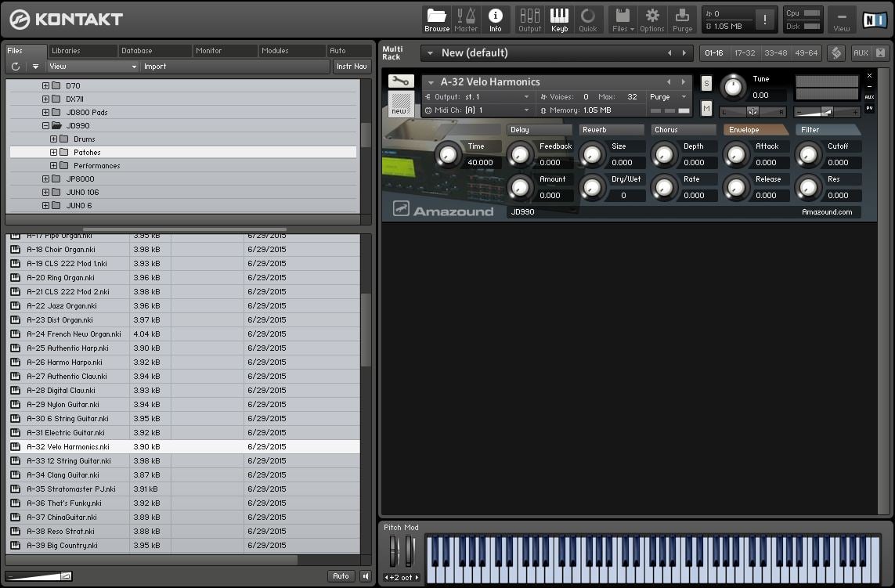Click the instrument volume slider

tap(827, 112)
